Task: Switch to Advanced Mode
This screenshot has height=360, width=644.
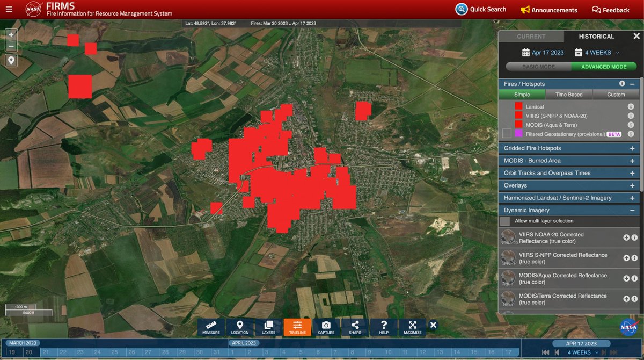Action: tap(604, 67)
